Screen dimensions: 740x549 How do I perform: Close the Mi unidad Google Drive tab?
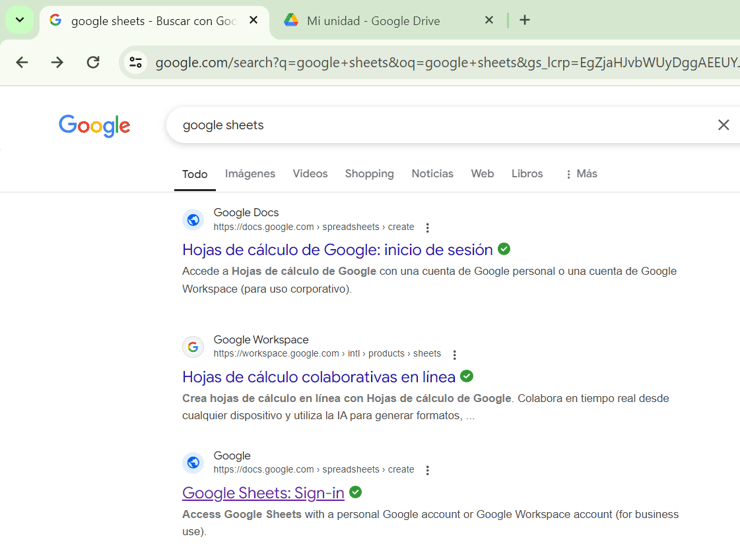[489, 20]
